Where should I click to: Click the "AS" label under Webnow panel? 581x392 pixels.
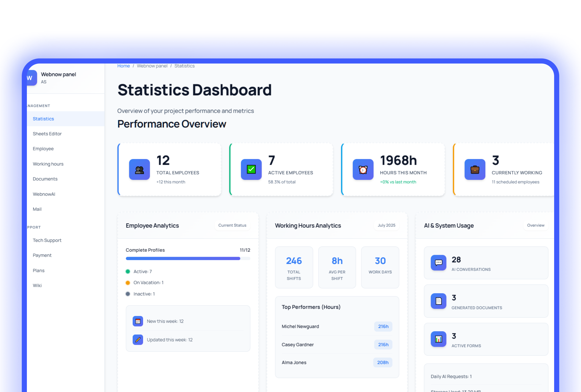(x=44, y=82)
